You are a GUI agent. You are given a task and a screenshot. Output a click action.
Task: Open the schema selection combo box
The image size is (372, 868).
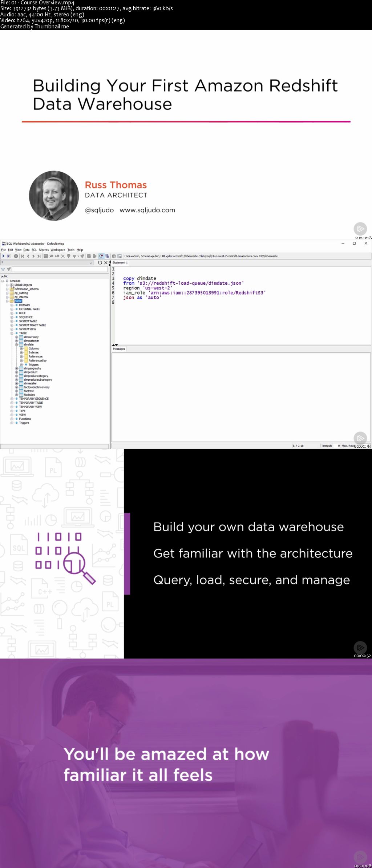(47, 263)
